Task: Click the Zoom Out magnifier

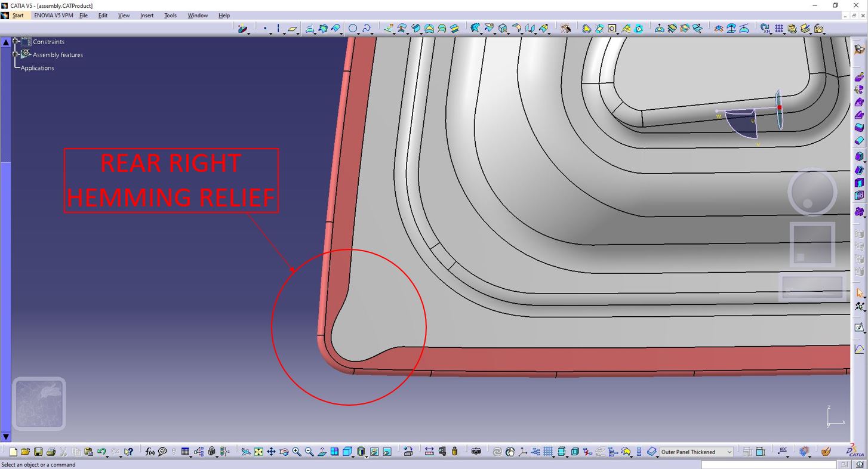Action: 309,452
